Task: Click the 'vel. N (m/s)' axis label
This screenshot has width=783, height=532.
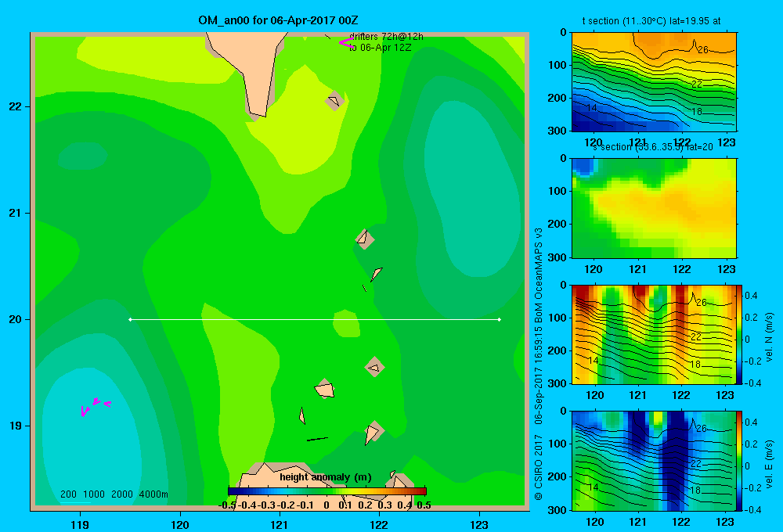Action: 769,337
